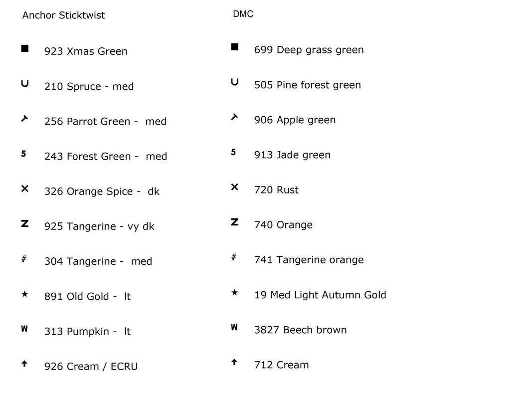Click the up arrow symbol beside 926 Cream / ECRU

(24, 364)
